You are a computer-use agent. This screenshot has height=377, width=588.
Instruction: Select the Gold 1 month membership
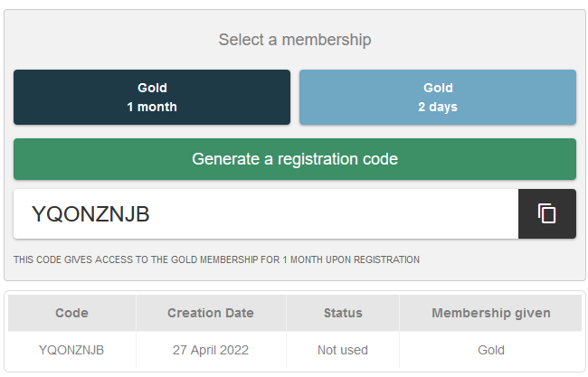152,97
